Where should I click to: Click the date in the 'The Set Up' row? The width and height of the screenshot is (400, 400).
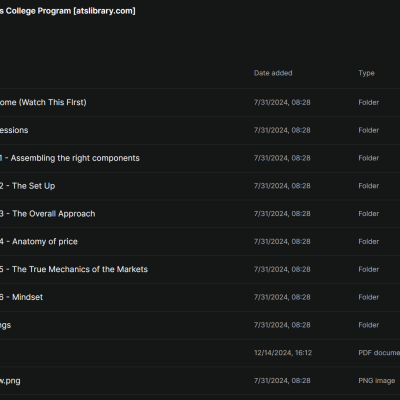[282, 186]
